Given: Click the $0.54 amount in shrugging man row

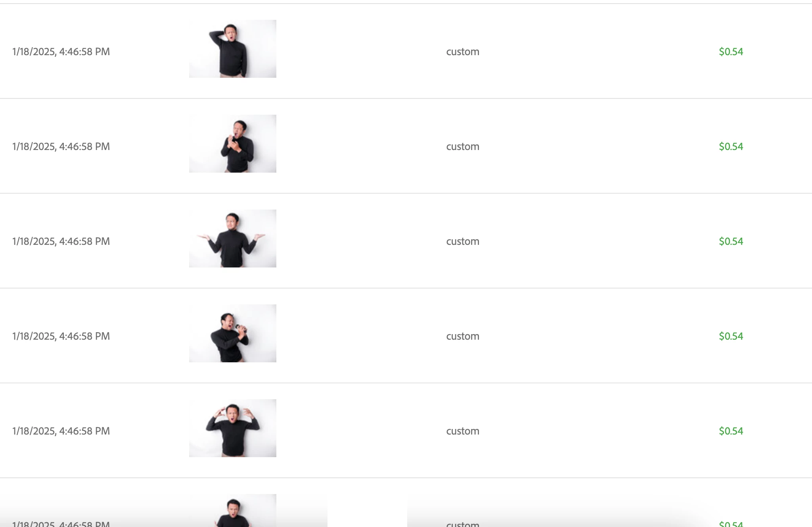Looking at the screenshot, I should pyautogui.click(x=731, y=241).
